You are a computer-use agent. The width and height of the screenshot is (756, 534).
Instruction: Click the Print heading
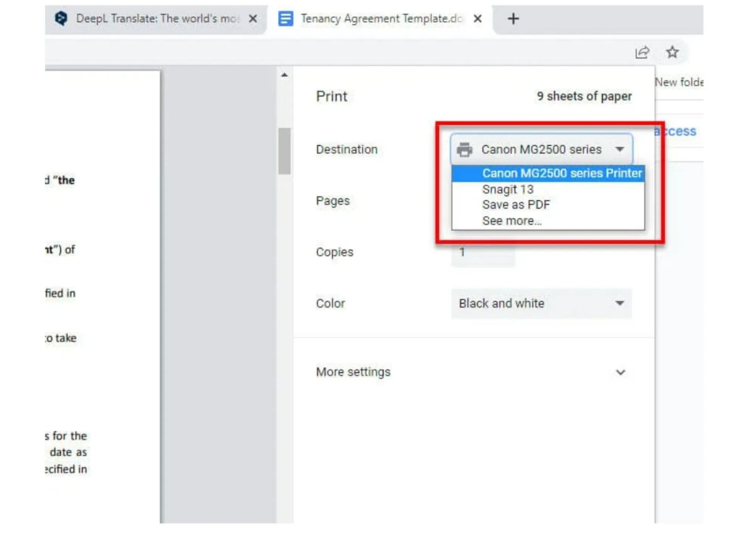tap(332, 96)
